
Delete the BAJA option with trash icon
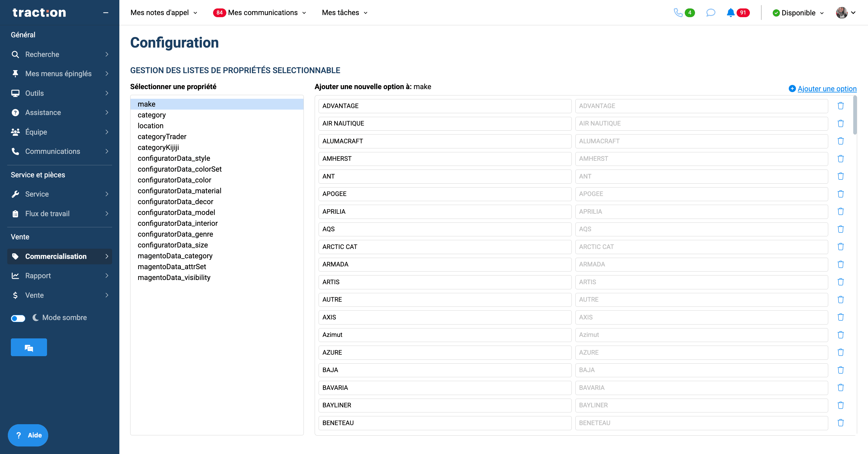pos(840,370)
